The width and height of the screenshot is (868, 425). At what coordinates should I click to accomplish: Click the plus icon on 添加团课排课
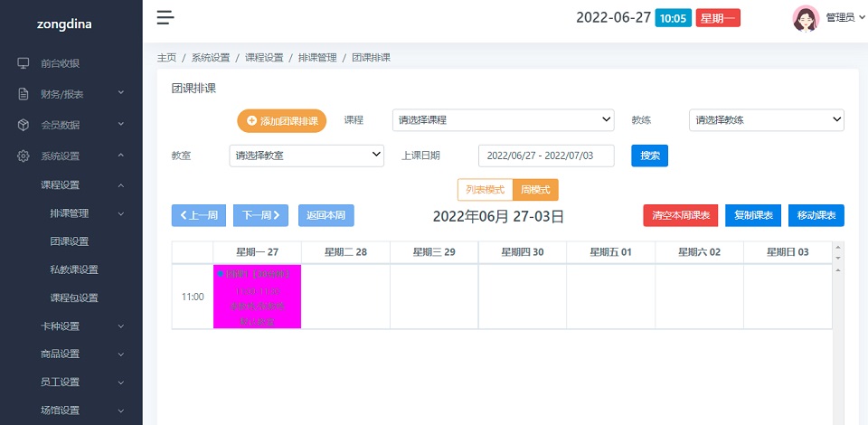(251, 120)
